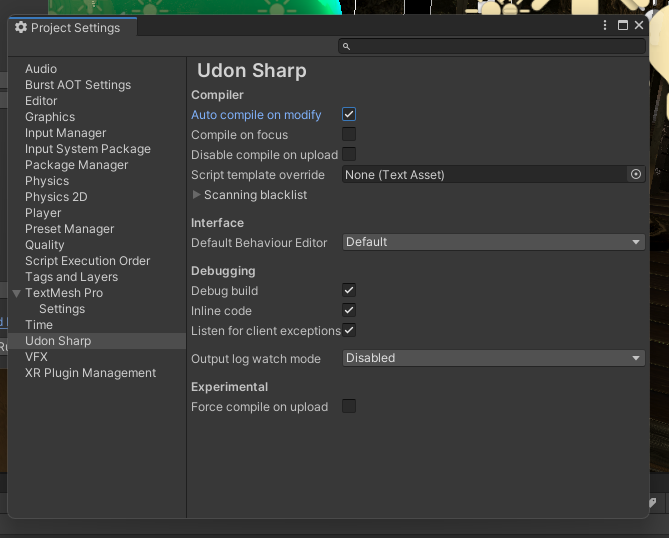Select Tags and Layers settings
Image resolution: width=669 pixels, height=538 pixels.
72,277
